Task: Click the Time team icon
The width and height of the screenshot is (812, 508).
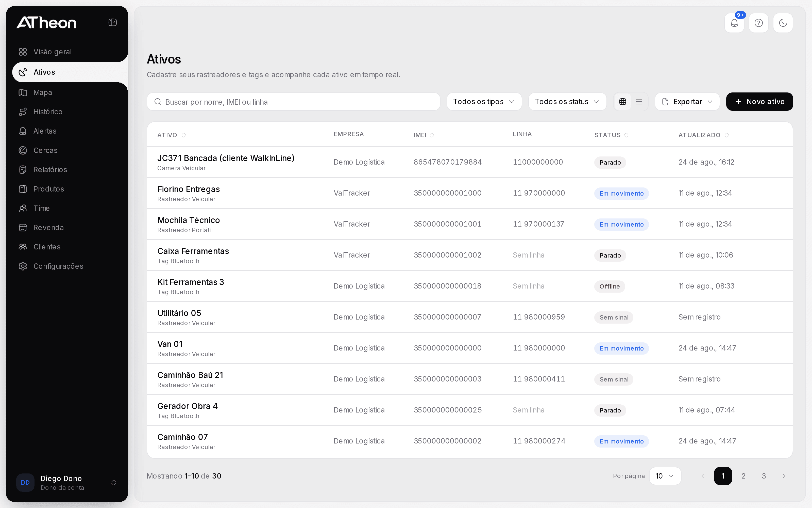Action: (x=23, y=208)
